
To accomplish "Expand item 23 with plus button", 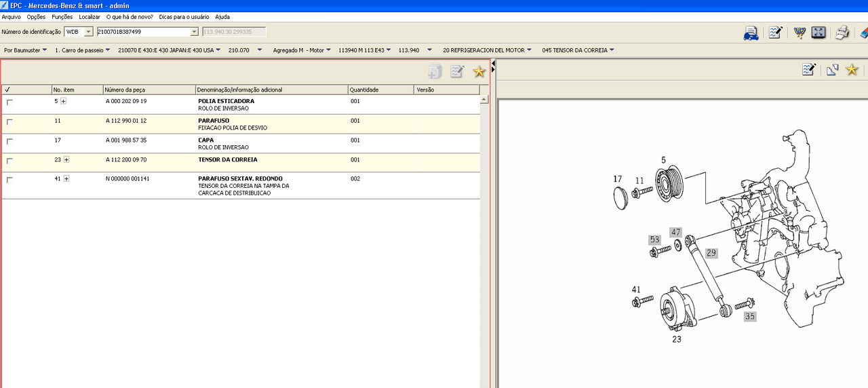I will [66, 159].
